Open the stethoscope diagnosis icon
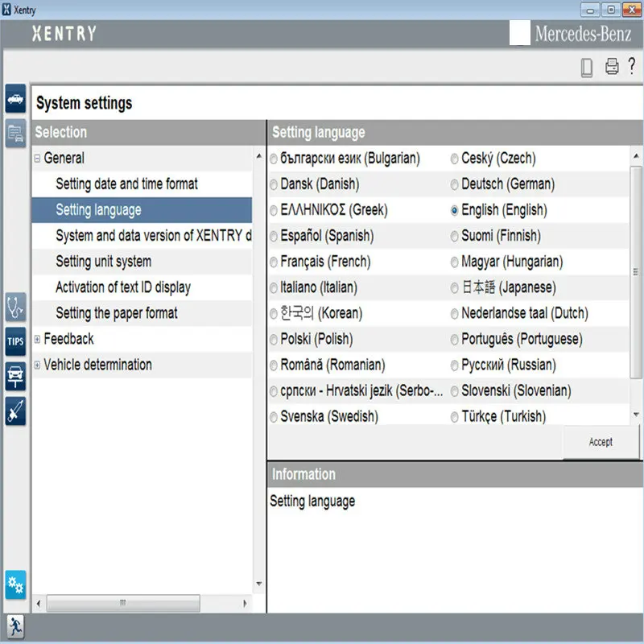Image resolution: width=644 pixels, height=644 pixels. (15, 308)
